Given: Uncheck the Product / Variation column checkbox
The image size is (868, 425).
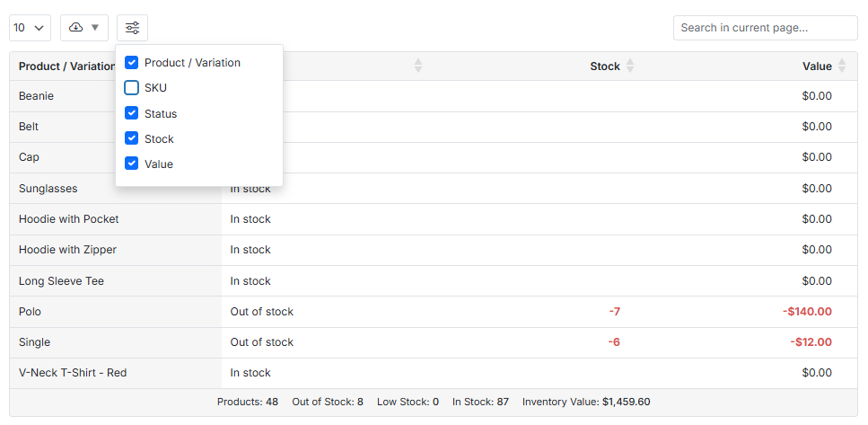Looking at the screenshot, I should click(x=132, y=63).
